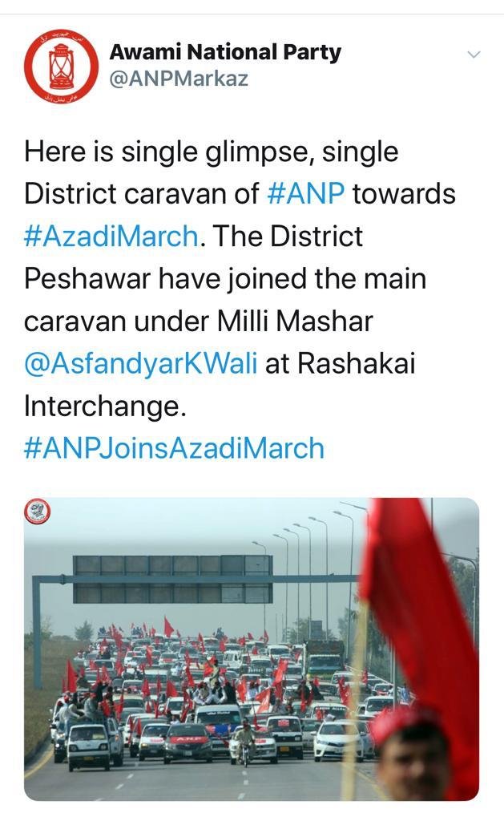Visit the @AsfandyarKWali mention
This screenshot has width=504, height=821.
(141, 363)
